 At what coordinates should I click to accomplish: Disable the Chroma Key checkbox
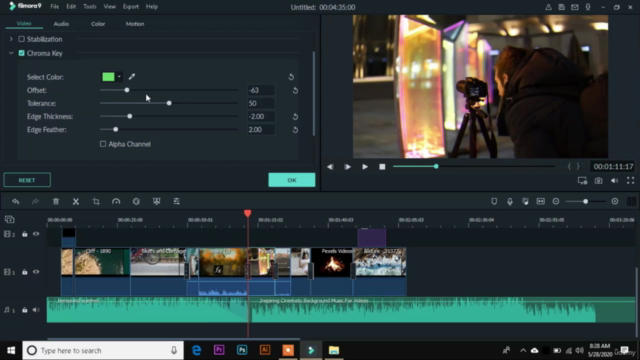(x=21, y=53)
